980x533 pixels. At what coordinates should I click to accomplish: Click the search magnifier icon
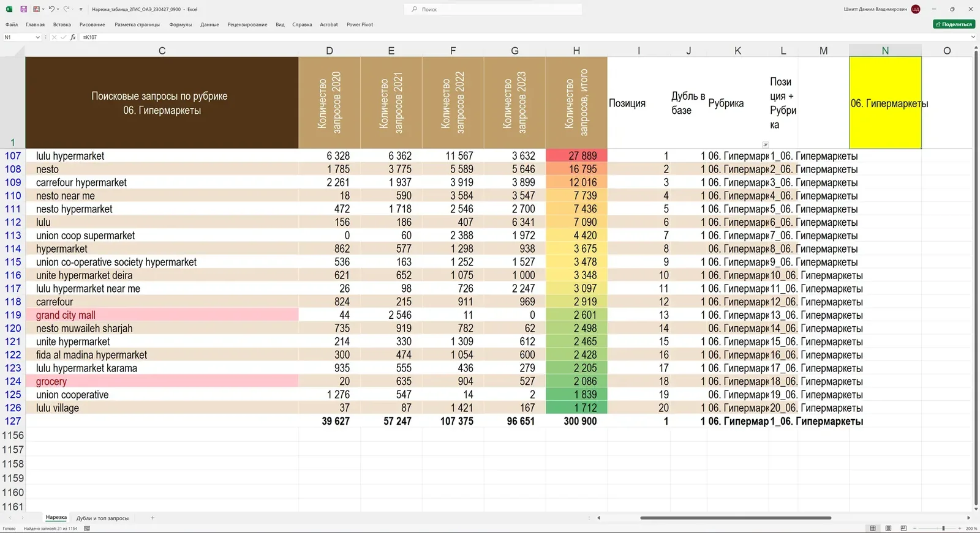click(x=415, y=9)
